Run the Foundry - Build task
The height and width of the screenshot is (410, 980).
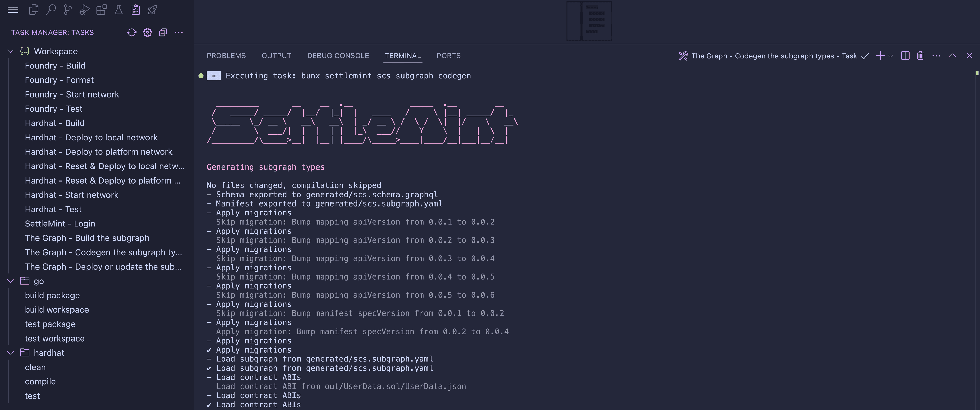[55, 65]
